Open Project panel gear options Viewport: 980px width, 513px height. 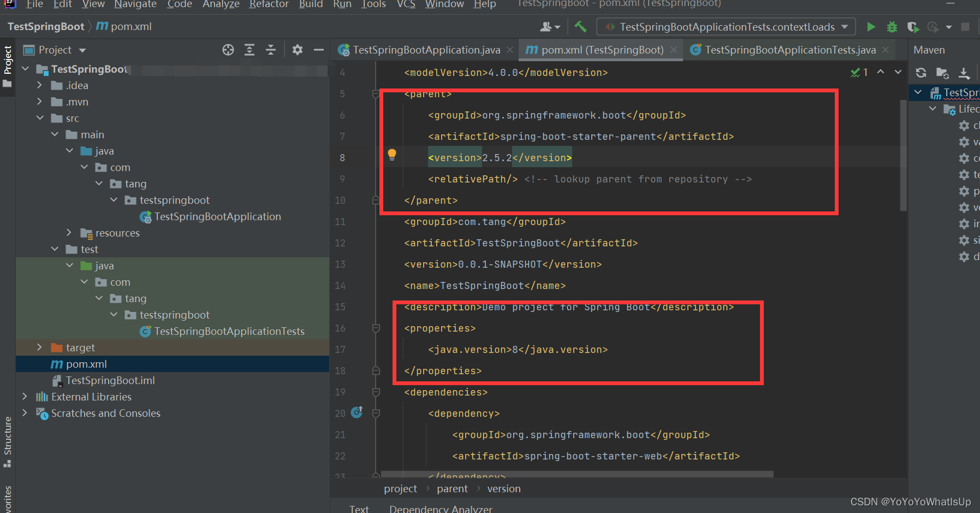coord(298,50)
